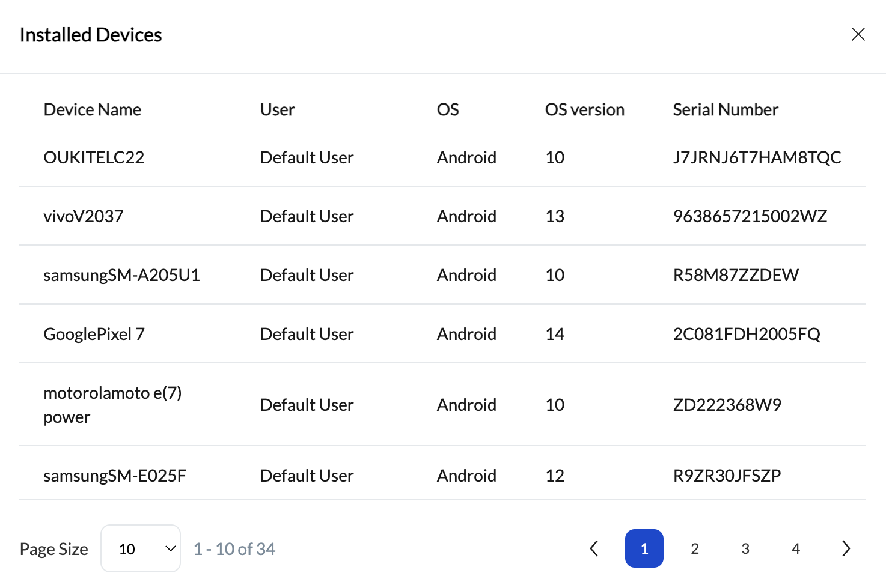Click the '1 - 10 of 34' record count
Screen dimensions: 886x588
pos(234,549)
